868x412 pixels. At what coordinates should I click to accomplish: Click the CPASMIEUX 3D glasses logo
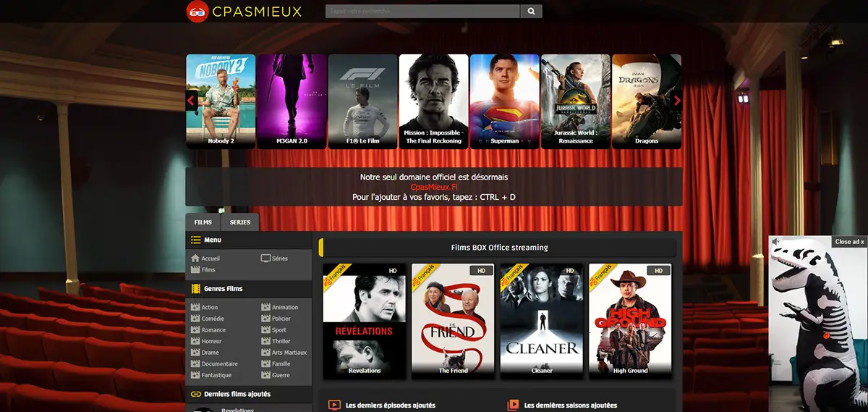pyautogui.click(x=197, y=12)
